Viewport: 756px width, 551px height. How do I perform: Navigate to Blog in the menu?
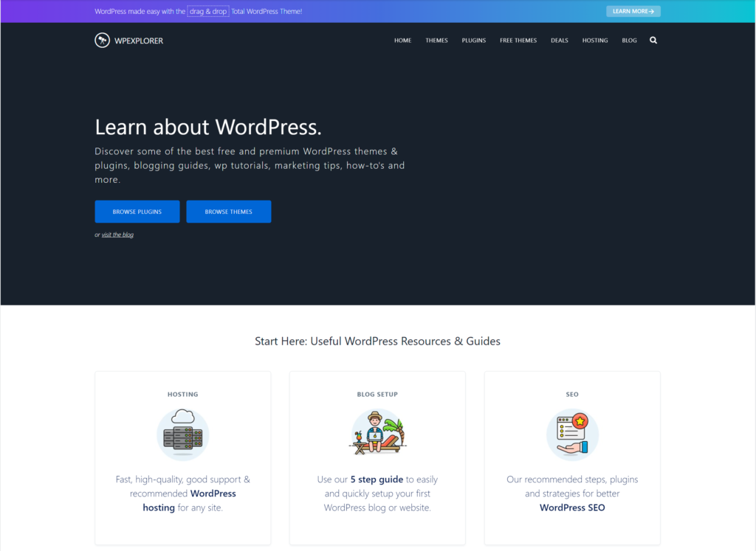[x=629, y=41]
